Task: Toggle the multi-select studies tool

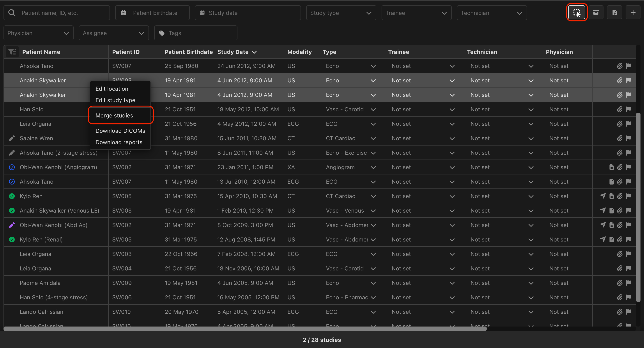Action: point(577,12)
